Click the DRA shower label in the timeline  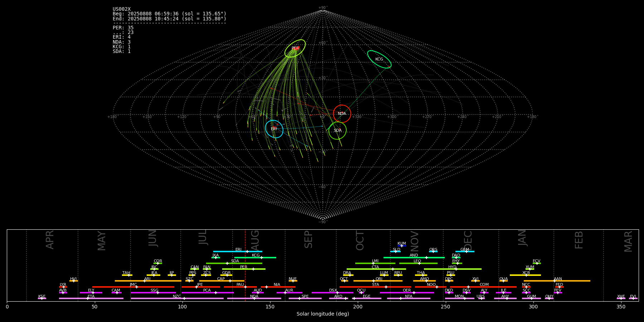tap(347, 273)
